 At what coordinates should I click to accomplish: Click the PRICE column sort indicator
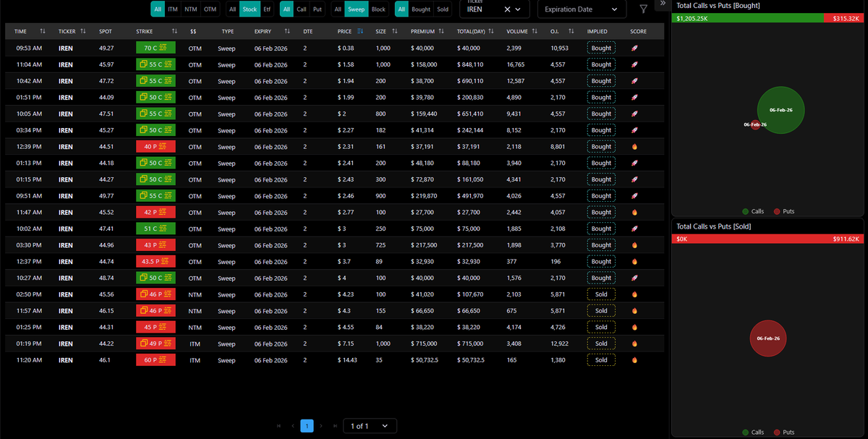click(361, 31)
